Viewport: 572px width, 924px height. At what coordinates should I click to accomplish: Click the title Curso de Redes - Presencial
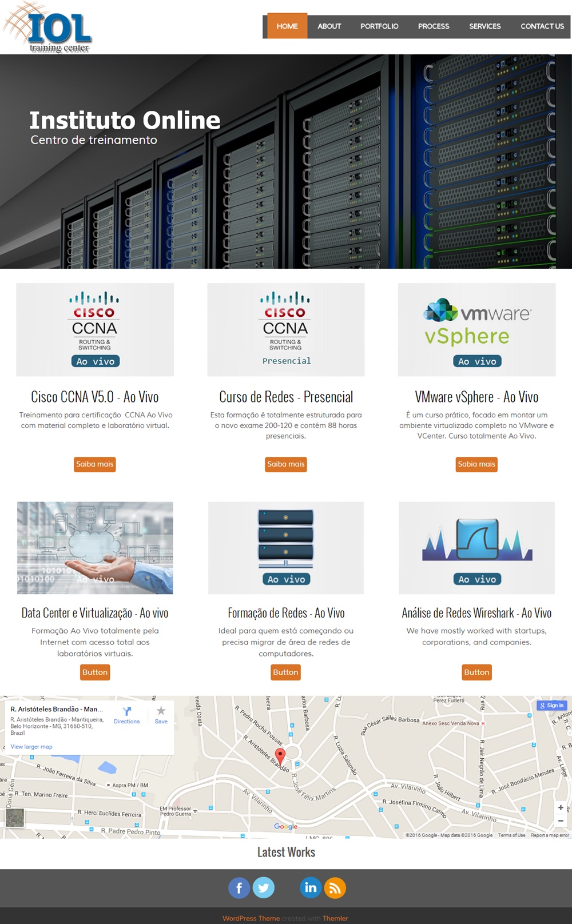tap(286, 397)
